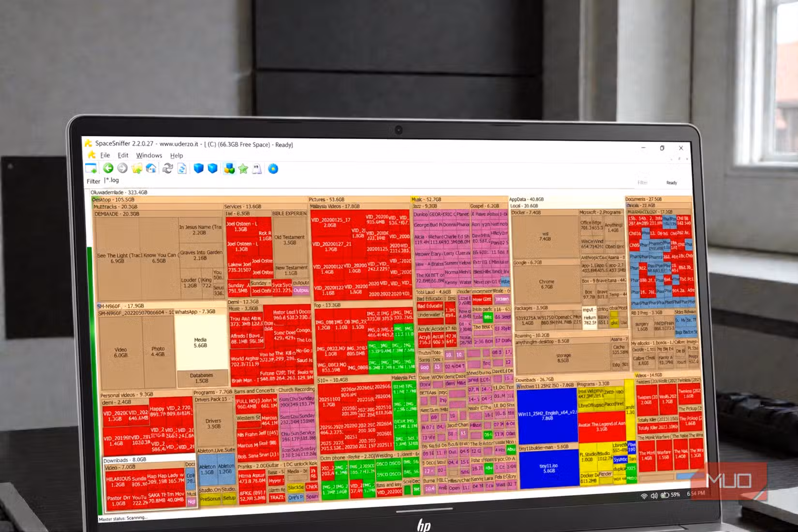The width and height of the screenshot is (798, 532).
Task: Select the New Testament 1.1GB block
Action: (291, 270)
